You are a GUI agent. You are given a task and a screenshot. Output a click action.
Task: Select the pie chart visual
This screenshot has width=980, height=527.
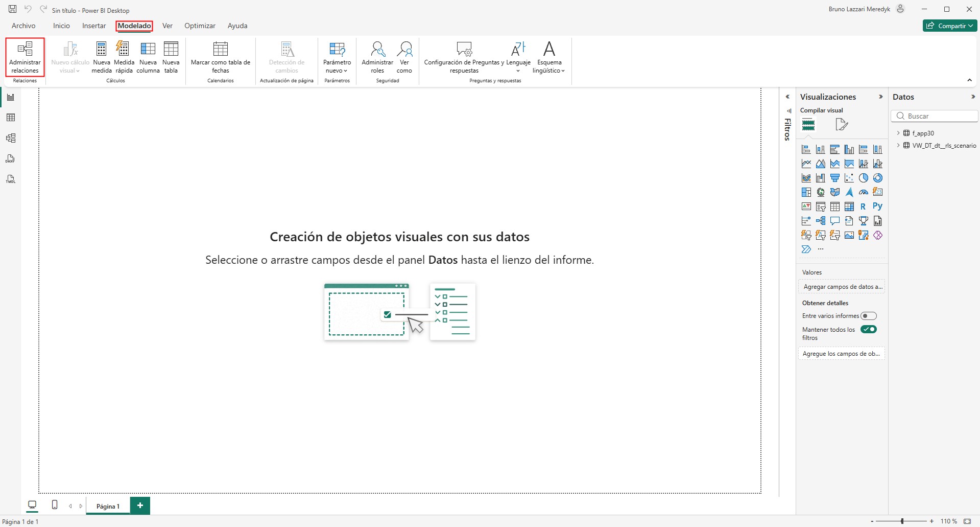(864, 178)
